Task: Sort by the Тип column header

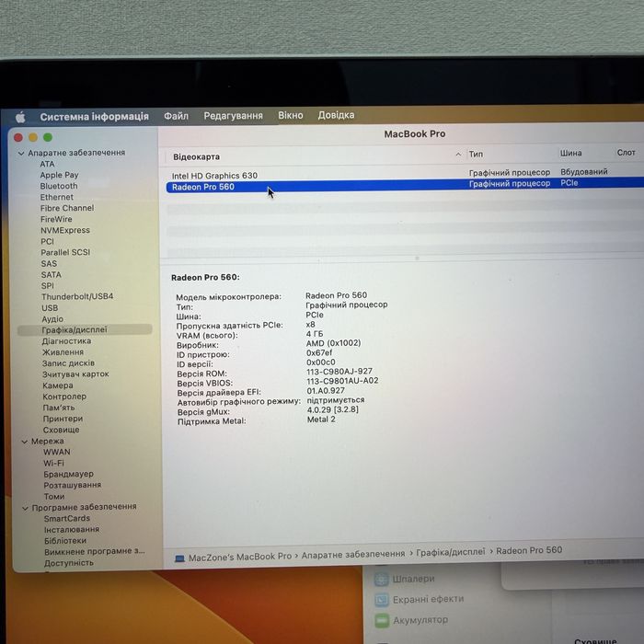Action: pos(476,155)
